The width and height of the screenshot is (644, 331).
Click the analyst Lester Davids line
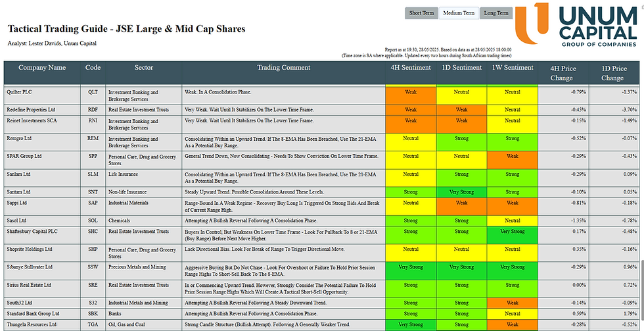52,43
